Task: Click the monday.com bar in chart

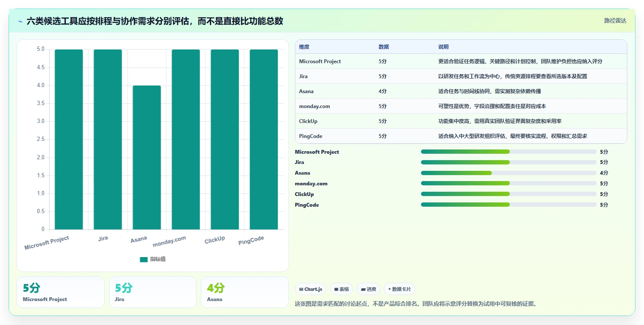Action: pyautogui.click(x=186, y=139)
